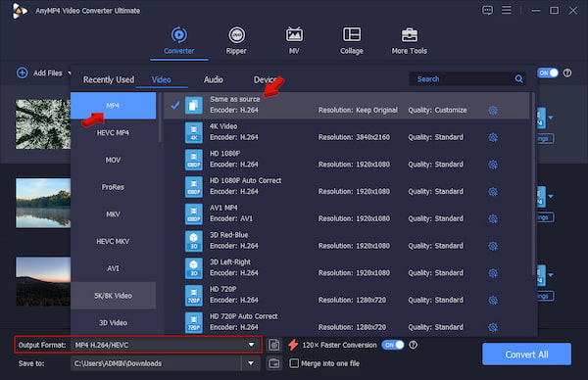Click the Add Files plus icon
588x380 pixels.
click(x=23, y=72)
